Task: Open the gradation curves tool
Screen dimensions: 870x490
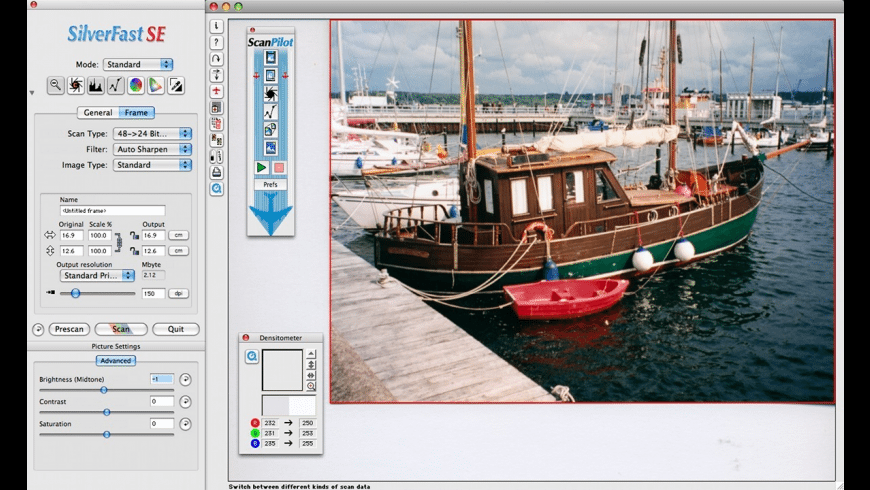Action: [x=116, y=85]
